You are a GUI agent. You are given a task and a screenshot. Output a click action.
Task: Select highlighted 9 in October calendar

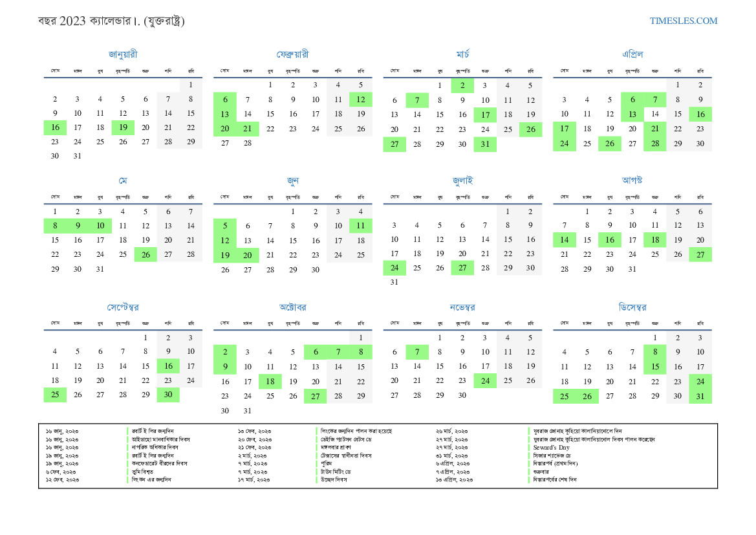point(225,367)
